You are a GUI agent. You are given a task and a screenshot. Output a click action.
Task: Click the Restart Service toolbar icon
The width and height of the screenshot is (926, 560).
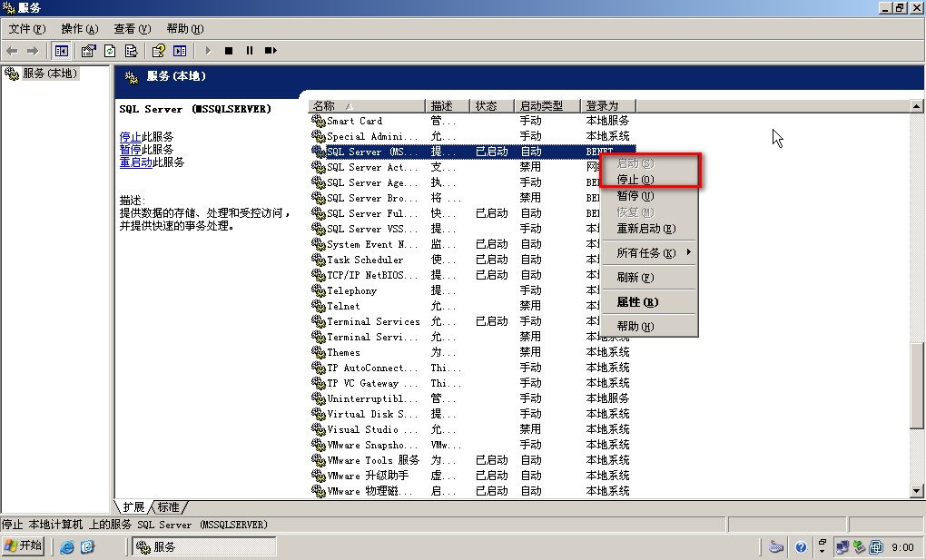271,51
